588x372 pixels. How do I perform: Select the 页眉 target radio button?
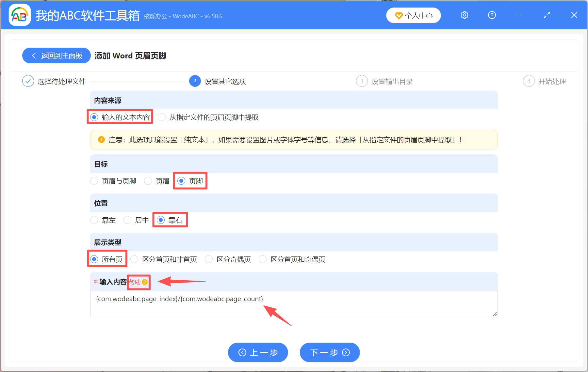(x=148, y=181)
